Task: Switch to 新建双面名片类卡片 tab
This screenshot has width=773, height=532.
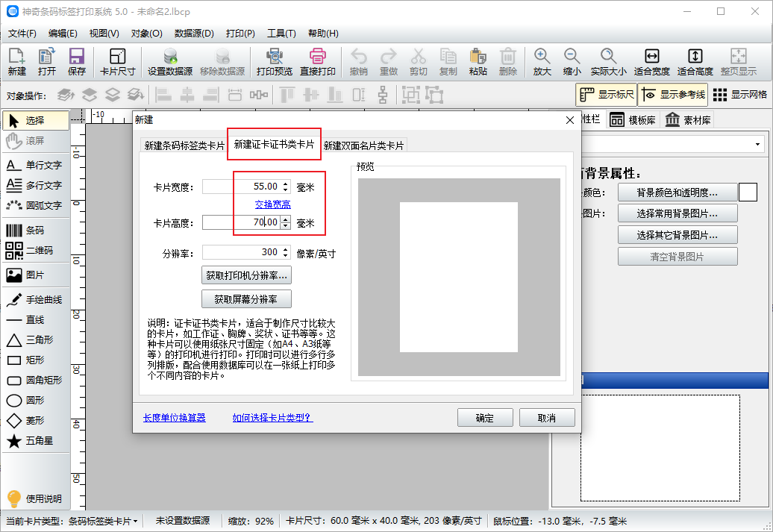Action: (363, 146)
